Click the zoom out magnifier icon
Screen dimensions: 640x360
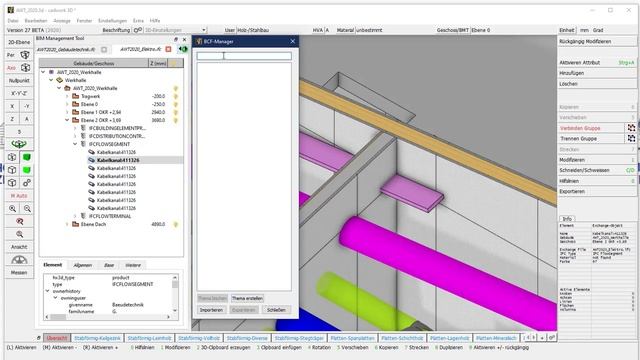(x=27, y=209)
